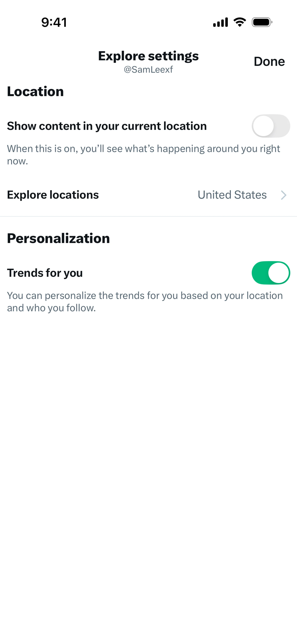Tap the empty area below Personalization settings

(148, 450)
